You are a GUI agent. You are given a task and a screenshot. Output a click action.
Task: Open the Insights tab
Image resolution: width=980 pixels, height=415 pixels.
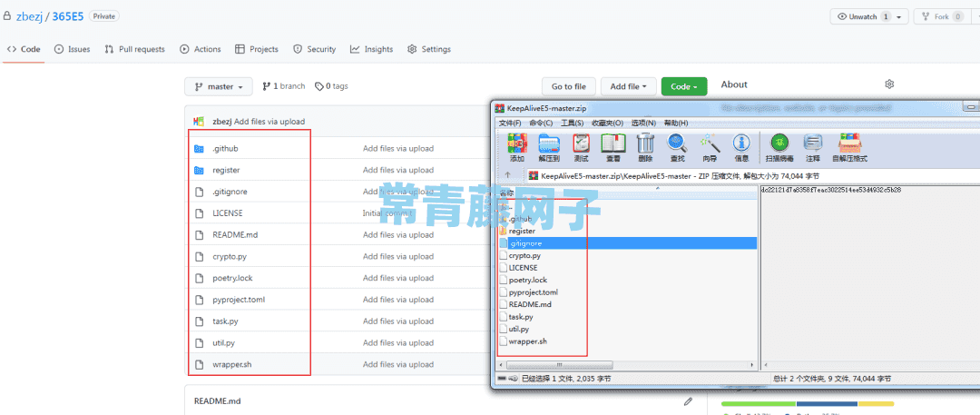pos(371,49)
